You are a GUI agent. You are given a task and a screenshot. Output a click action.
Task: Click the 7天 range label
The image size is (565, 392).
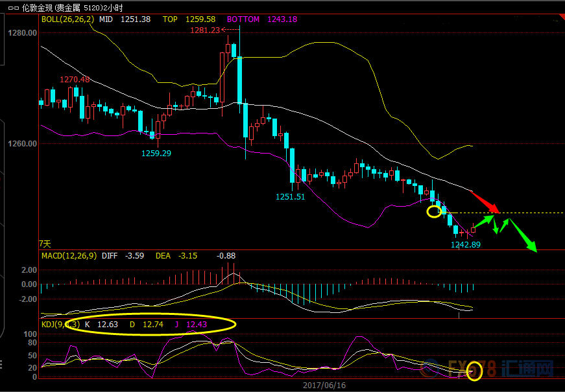pos(45,244)
